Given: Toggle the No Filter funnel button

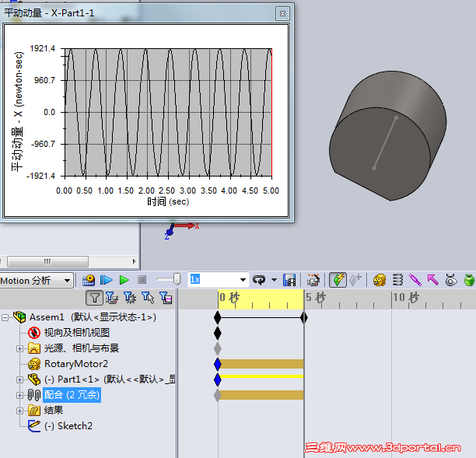Looking at the screenshot, I should (x=95, y=298).
